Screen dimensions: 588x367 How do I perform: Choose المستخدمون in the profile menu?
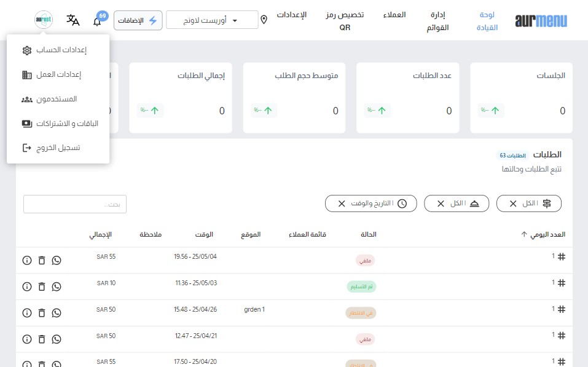pos(58,99)
